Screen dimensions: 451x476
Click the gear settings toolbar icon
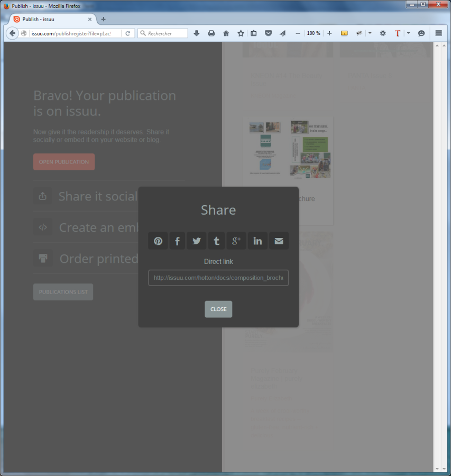coord(383,33)
